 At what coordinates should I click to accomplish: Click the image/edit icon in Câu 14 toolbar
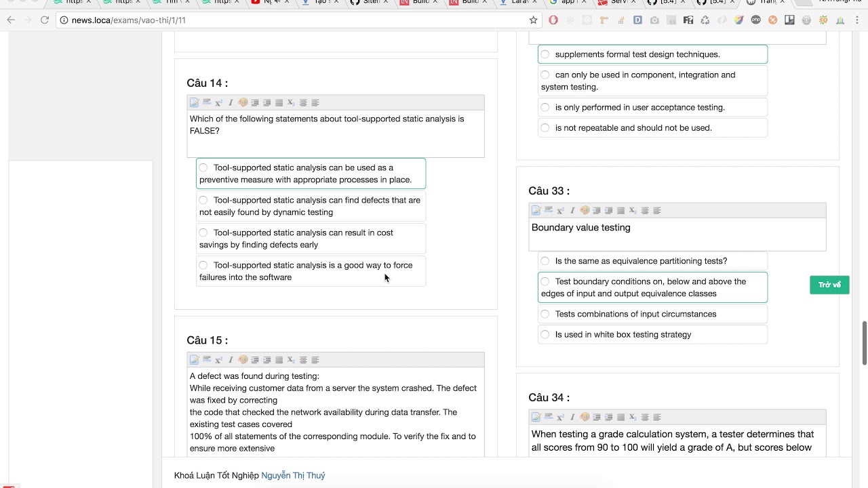point(195,103)
